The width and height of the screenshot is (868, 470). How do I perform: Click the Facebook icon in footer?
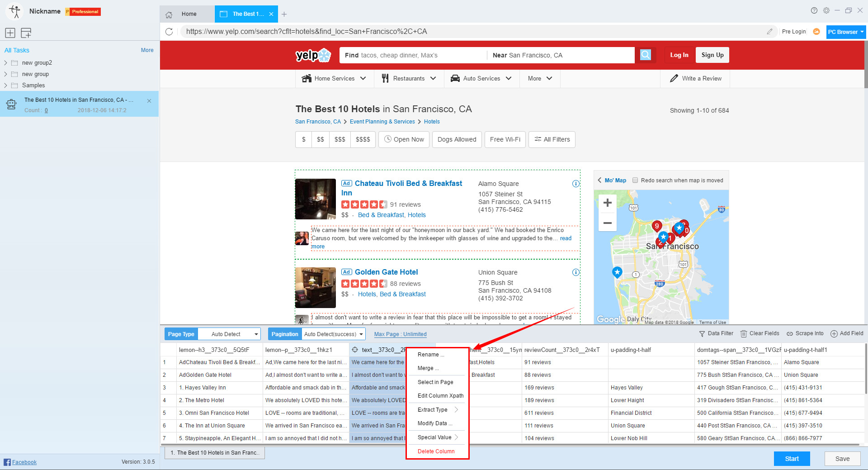7,462
